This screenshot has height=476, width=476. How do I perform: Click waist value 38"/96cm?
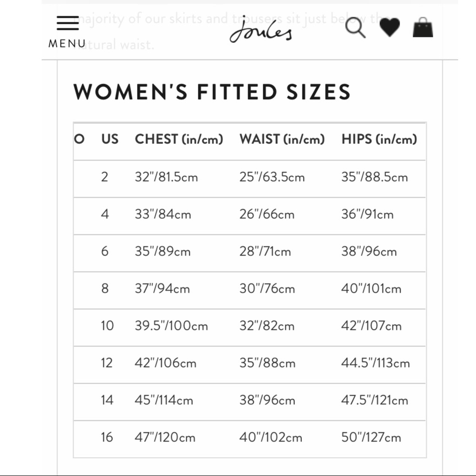pyautogui.click(x=267, y=400)
